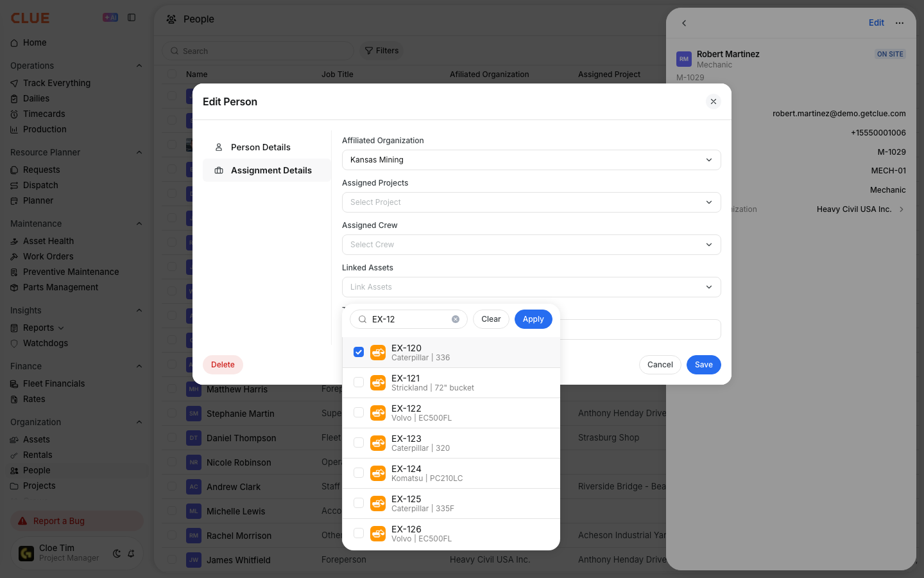Delete this person

(x=223, y=365)
